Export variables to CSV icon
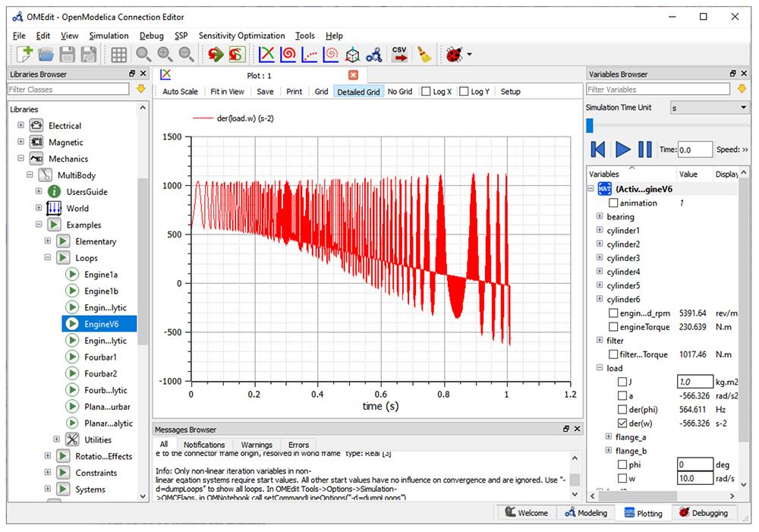 [399, 54]
